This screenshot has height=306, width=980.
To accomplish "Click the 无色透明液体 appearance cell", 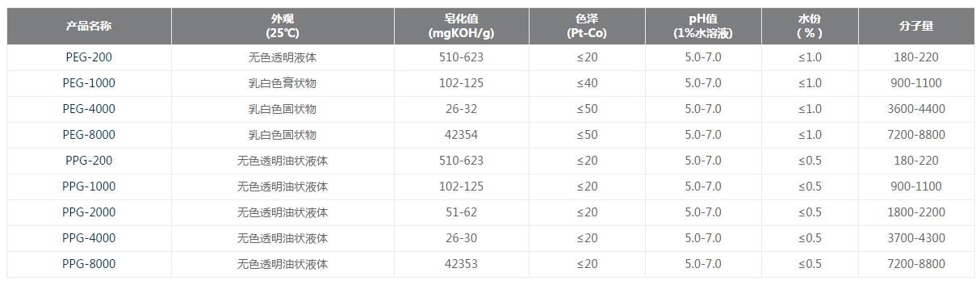I will click(283, 57).
